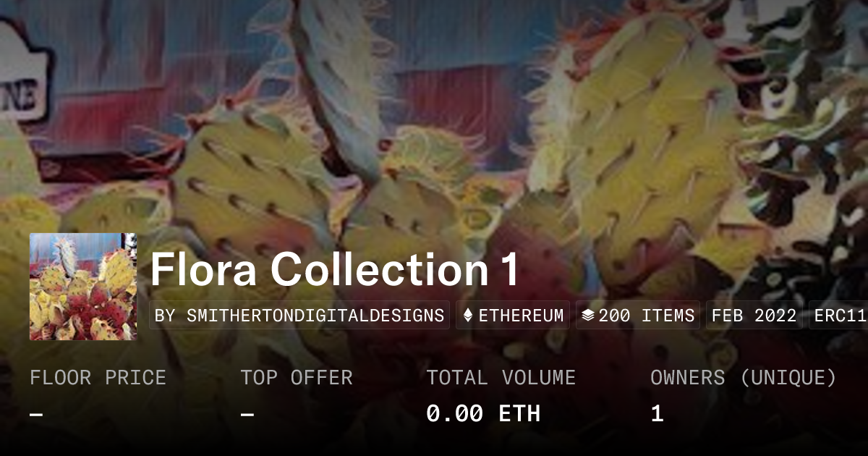Open the BY SMITHERTONDIGITALDESIGNS creator badge
868x456 pixels.
coord(299,316)
